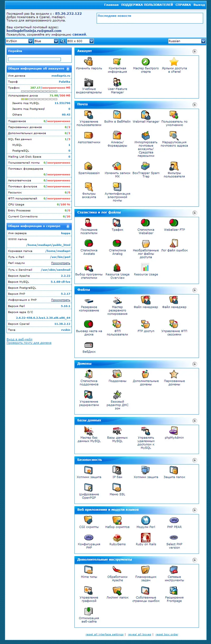
Task: Open the IP бан icon
Action: click(x=117, y=470)
